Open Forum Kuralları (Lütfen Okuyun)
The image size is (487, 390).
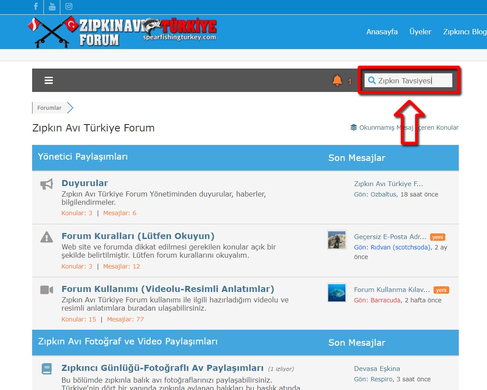(x=138, y=236)
